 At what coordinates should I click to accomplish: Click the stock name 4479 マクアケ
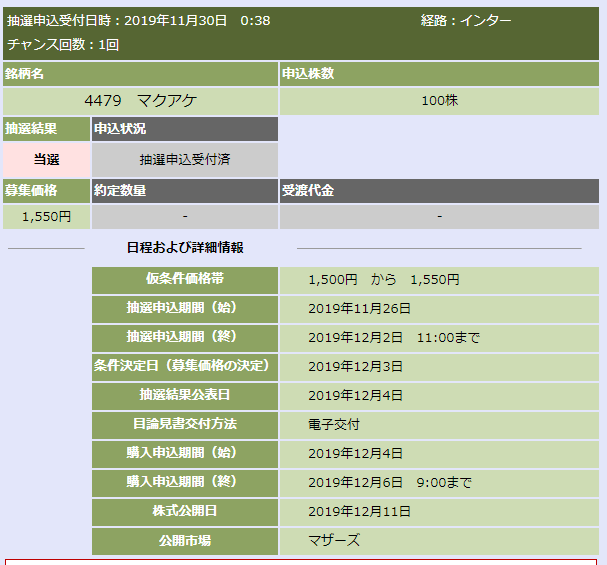pos(141,101)
